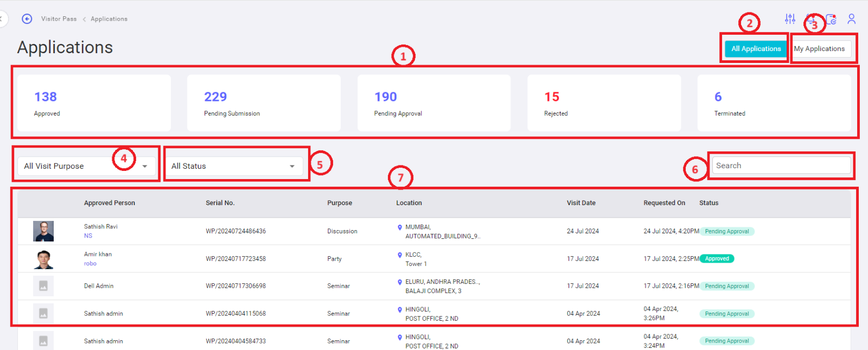This screenshot has height=350, width=868.
Task: Select the All Applications tab
Action: [x=756, y=49]
